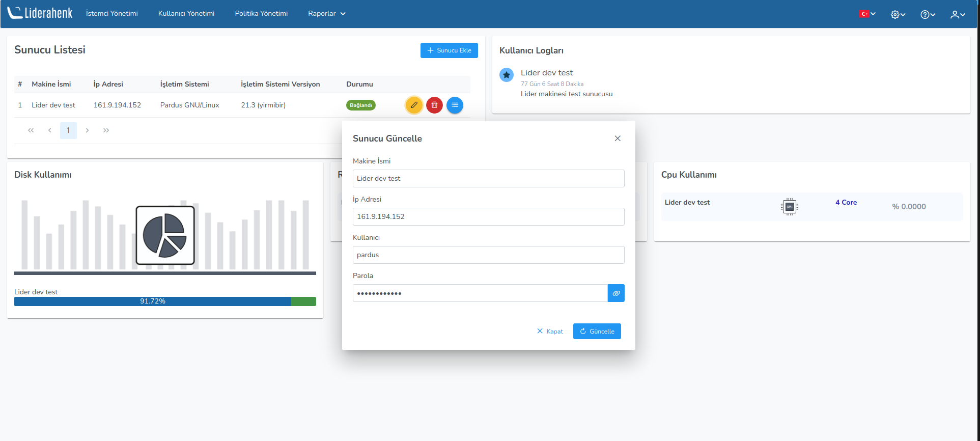The width and height of the screenshot is (980, 441).
Task: Click the blue list details icon
Action: [455, 105]
